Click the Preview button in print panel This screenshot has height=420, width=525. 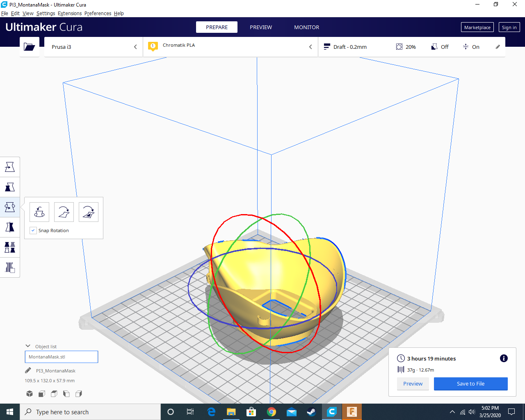pyautogui.click(x=413, y=384)
